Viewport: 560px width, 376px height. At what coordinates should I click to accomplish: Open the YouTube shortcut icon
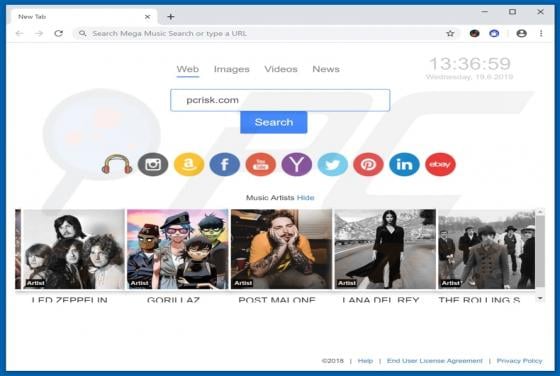click(x=261, y=164)
